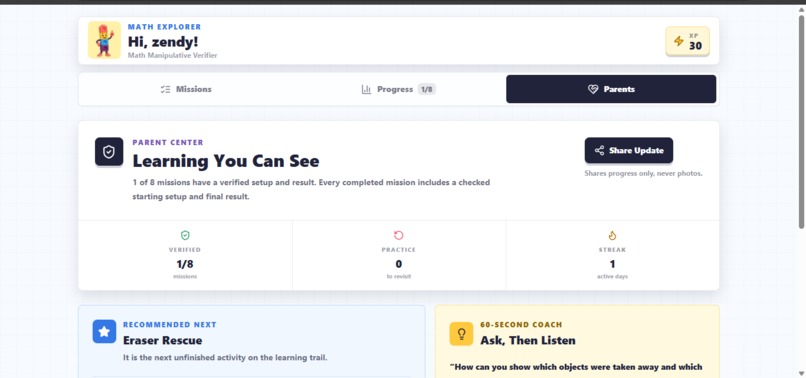Switch to the Missions tab
The height and width of the screenshot is (378, 806).
pyautogui.click(x=186, y=89)
